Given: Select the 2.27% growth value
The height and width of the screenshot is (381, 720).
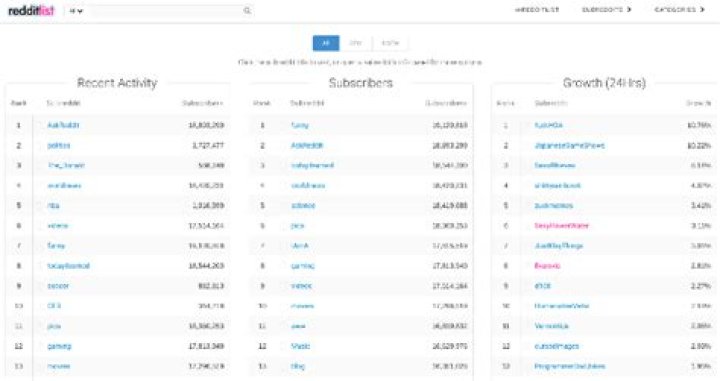Looking at the screenshot, I should tap(701, 286).
